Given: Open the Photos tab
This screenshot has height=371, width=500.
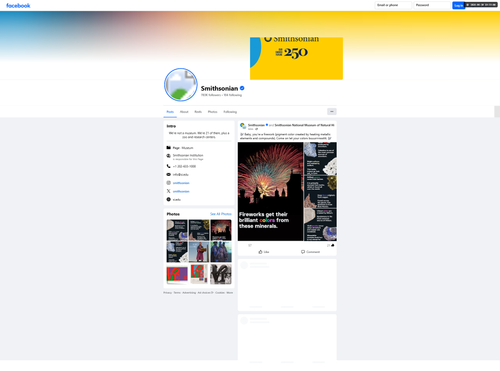Looking at the screenshot, I should click(x=212, y=112).
